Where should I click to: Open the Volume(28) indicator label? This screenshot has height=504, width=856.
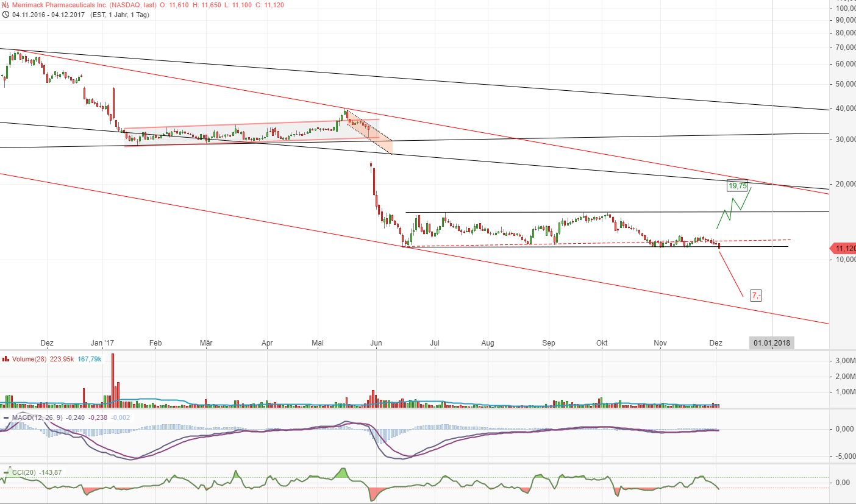pos(28,358)
